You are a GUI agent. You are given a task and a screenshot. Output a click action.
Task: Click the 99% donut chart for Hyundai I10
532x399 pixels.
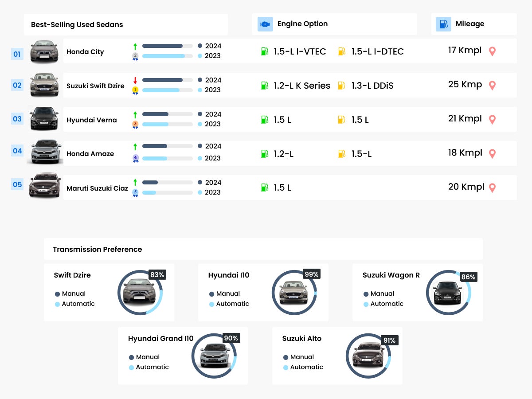(x=294, y=293)
